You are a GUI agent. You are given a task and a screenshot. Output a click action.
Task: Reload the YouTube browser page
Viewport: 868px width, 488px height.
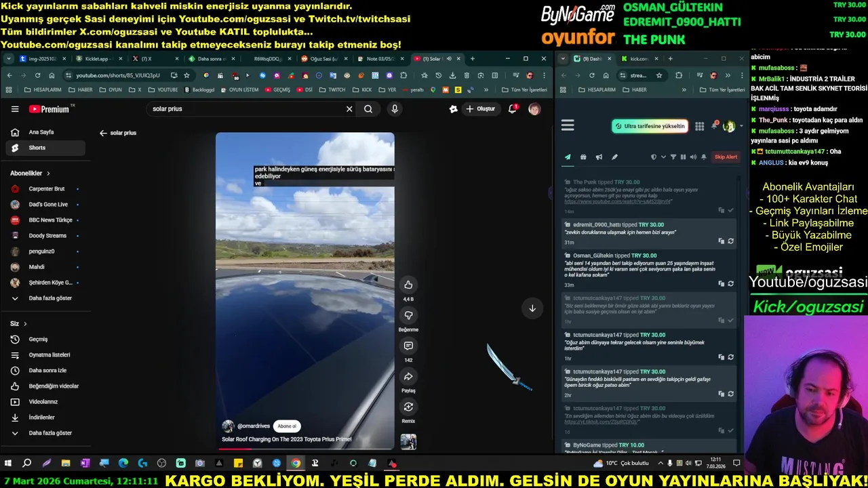37,75
